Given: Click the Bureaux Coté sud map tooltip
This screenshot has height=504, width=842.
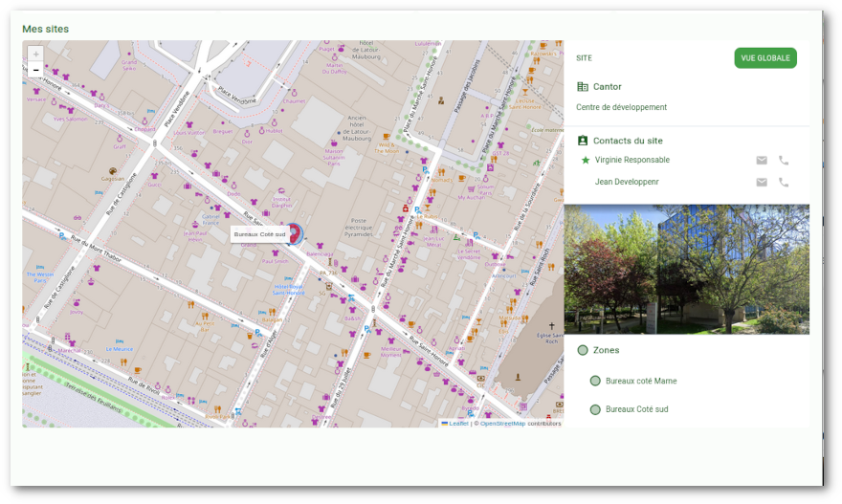Looking at the screenshot, I should click(259, 234).
